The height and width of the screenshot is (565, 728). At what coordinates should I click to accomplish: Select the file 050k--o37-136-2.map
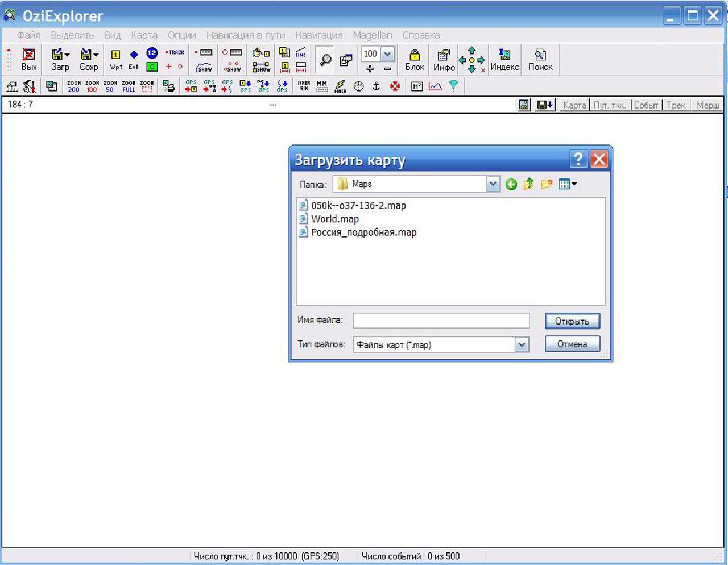coord(353,206)
